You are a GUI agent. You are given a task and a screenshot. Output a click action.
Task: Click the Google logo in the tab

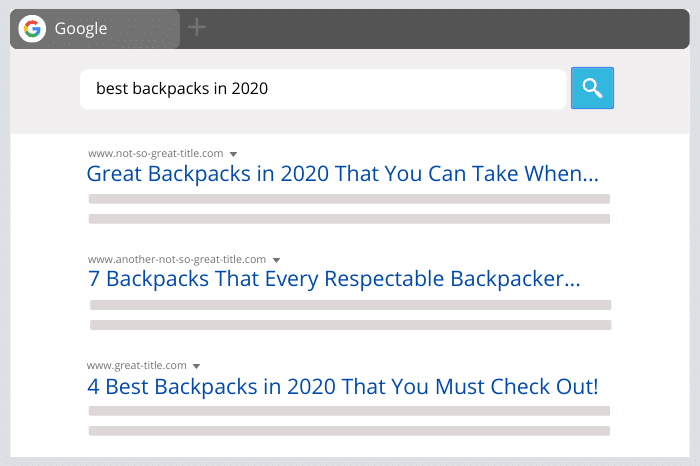32,29
